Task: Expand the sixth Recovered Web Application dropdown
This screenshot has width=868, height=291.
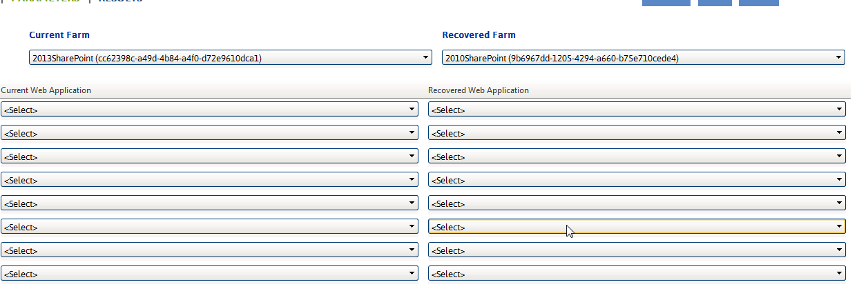Action: [637, 226]
